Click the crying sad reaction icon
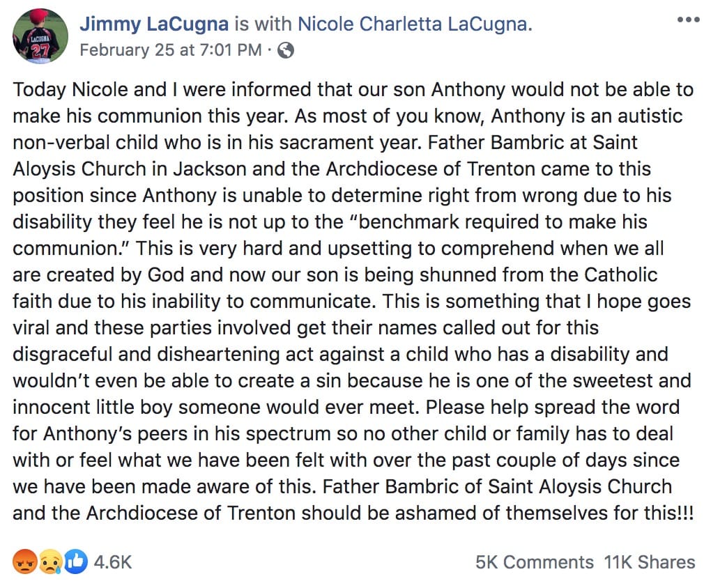 [x=50, y=562]
